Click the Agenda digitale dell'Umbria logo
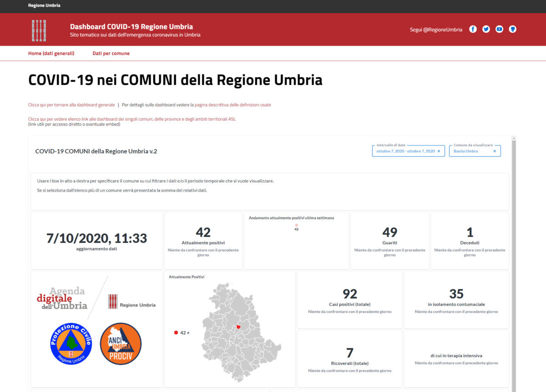546x392 pixels. pyautogui.click(x=62, y=298)
